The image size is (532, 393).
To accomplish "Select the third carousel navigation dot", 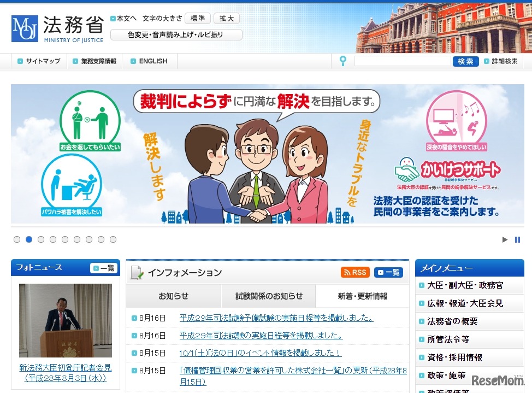I will pos(41,239).
